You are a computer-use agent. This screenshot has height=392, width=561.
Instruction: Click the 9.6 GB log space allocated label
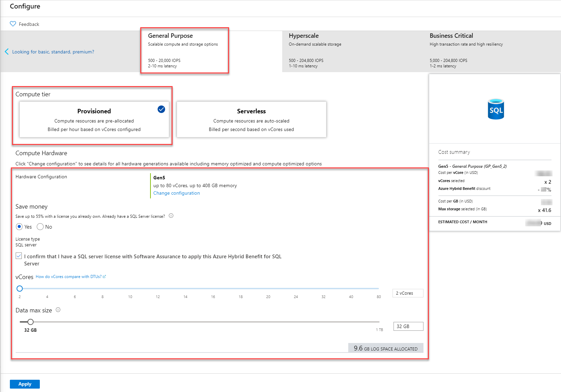(386, 348)
